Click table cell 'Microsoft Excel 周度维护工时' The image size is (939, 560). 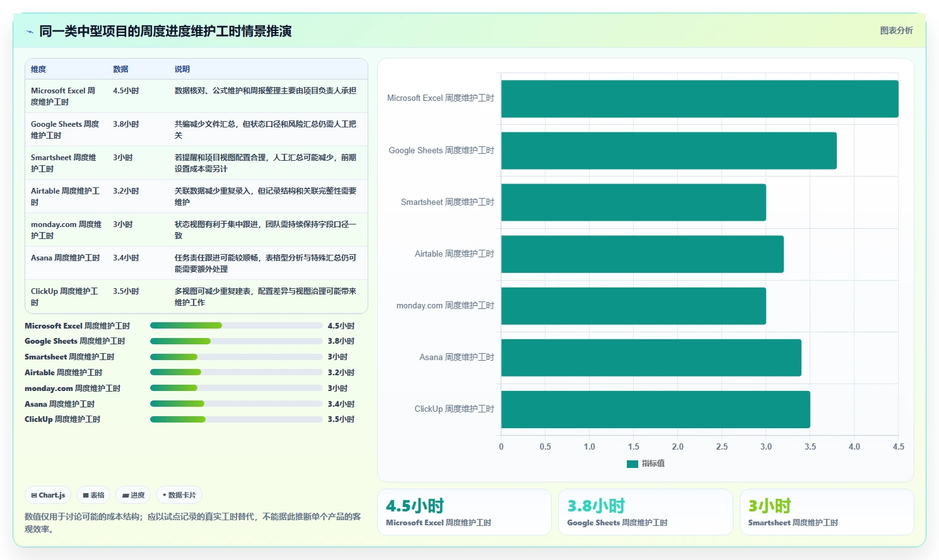[x=66, y=96]
